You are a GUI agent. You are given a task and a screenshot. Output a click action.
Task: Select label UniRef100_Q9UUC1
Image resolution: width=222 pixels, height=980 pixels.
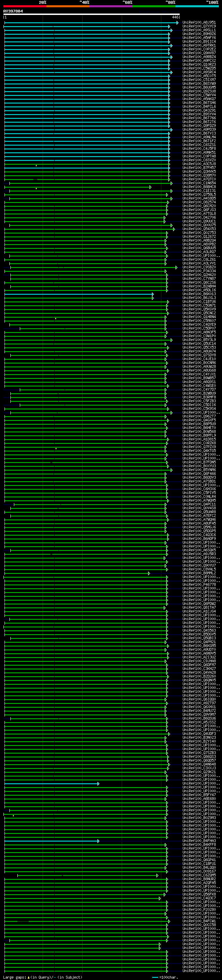199,221
